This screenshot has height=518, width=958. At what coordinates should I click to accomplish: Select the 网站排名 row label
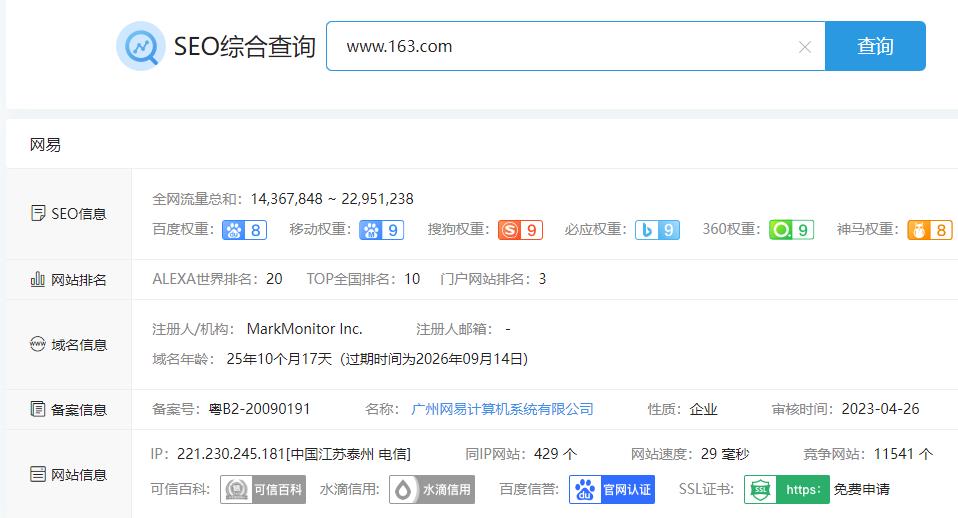79,280
